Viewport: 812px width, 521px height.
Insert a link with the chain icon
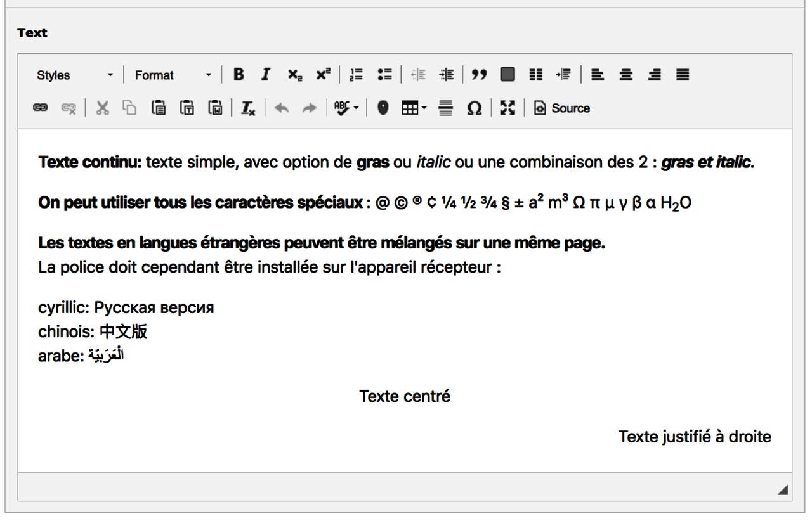coord(41,108)
